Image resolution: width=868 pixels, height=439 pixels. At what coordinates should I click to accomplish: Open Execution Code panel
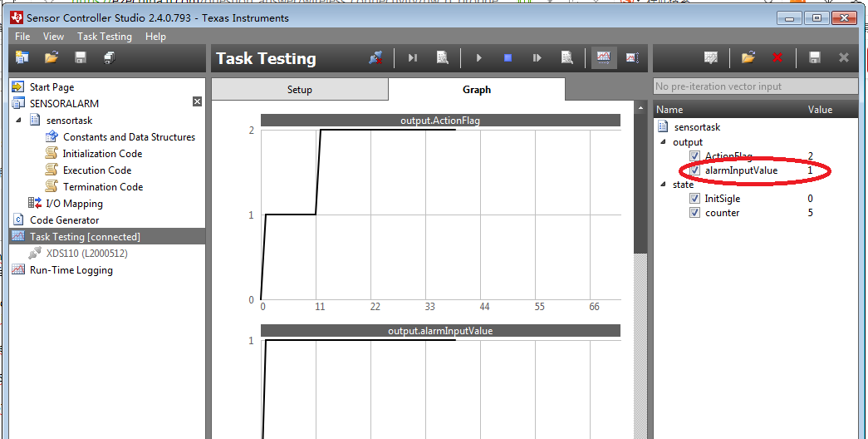[x=97, y=170]
